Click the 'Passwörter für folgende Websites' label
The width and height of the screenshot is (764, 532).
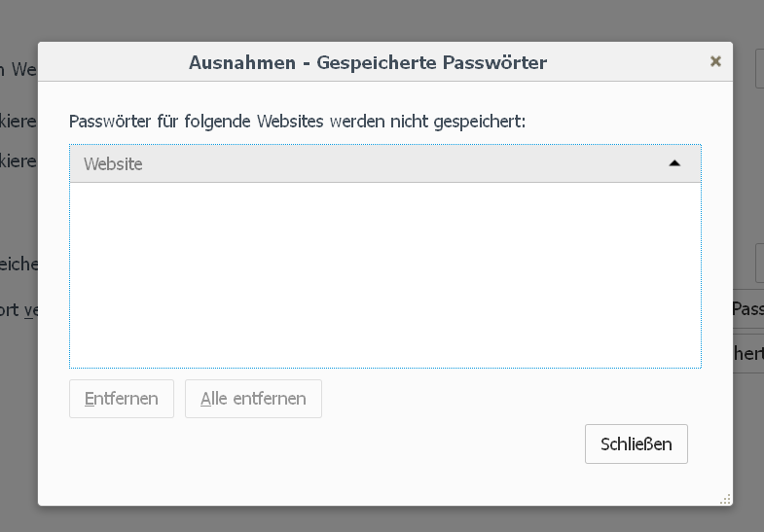[297, 122]
